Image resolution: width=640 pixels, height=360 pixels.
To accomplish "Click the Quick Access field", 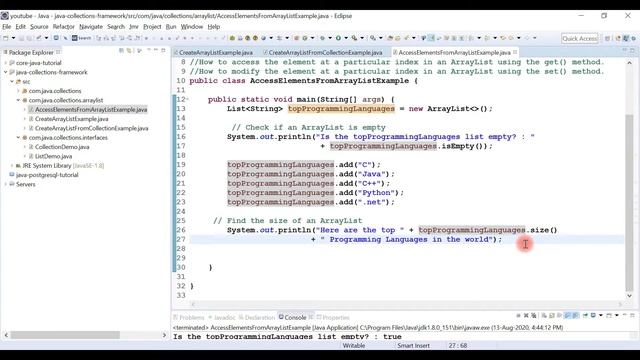I will pyautogui.click(x=580, y=38).
